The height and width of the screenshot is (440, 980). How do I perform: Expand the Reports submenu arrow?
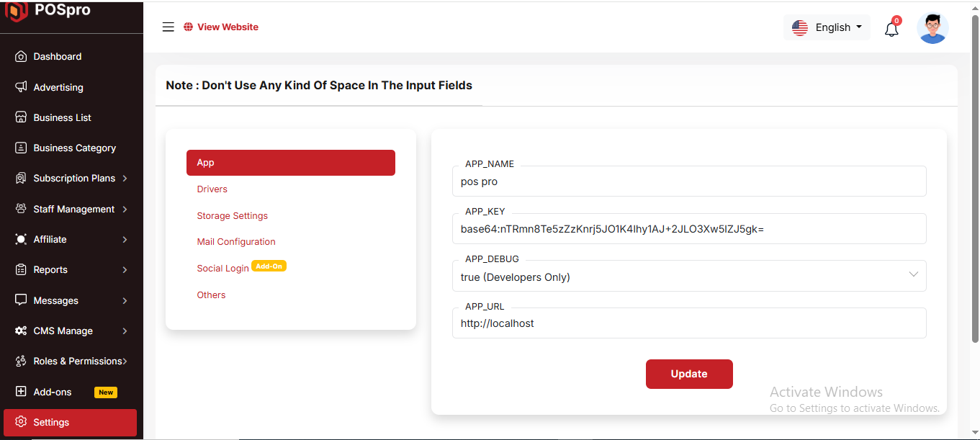125,270
